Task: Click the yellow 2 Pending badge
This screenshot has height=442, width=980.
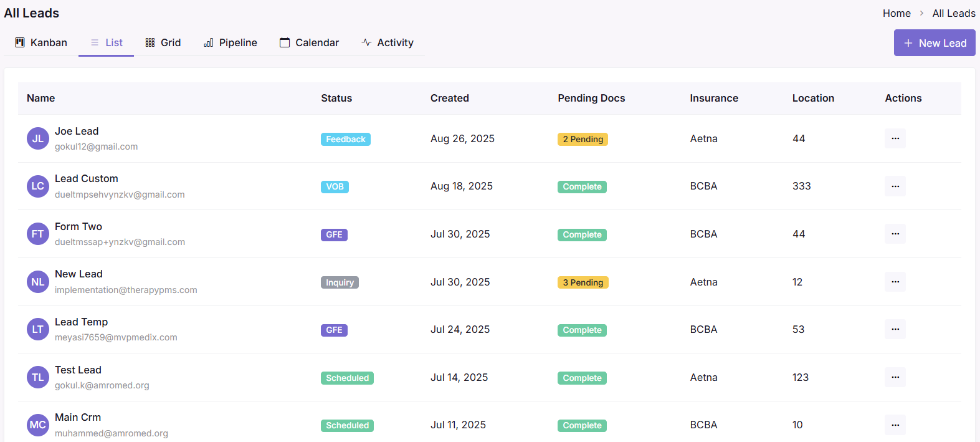Action: (583, 139)
